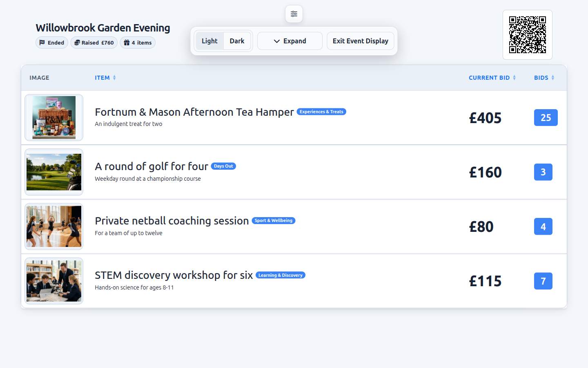
Task: Open the display settings sliders icon
Action: tap(294, 14)
